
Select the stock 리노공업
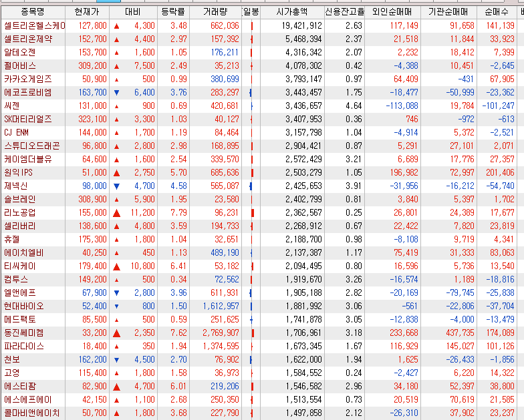pos(20,212)
